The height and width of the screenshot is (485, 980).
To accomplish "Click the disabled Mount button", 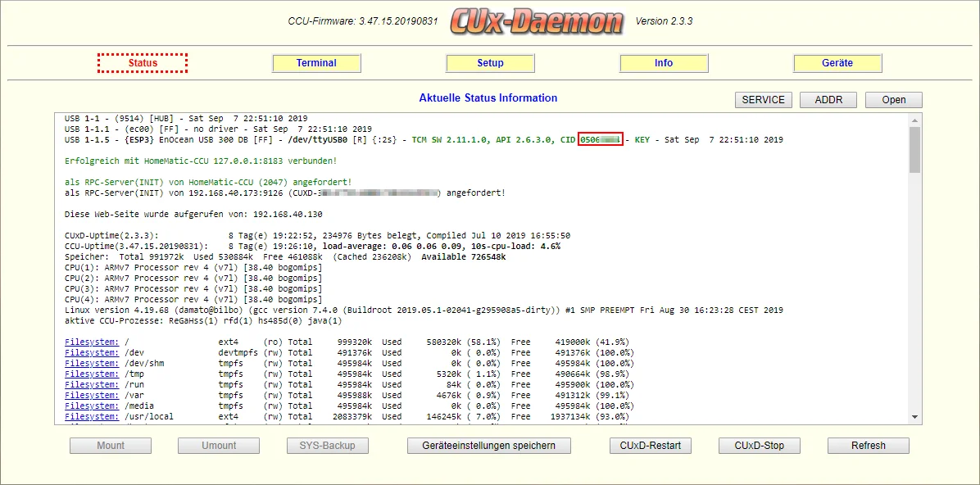I will click(x=111, y=446).
